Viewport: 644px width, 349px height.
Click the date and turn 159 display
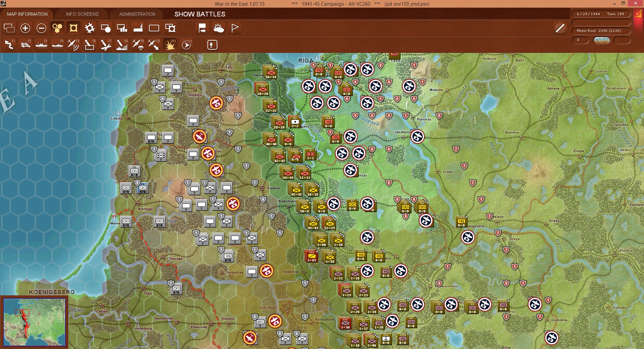click(601, 14)
